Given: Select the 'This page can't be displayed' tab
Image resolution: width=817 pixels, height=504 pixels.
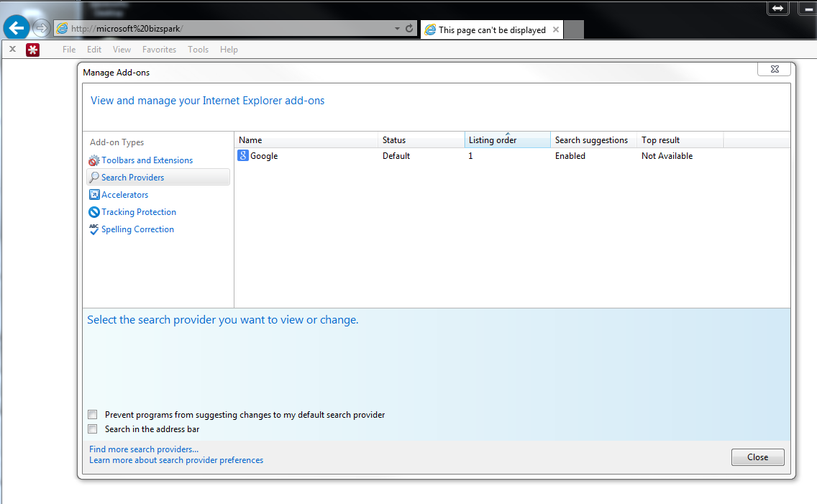Looking at the screenshot, I should [492, 29].
